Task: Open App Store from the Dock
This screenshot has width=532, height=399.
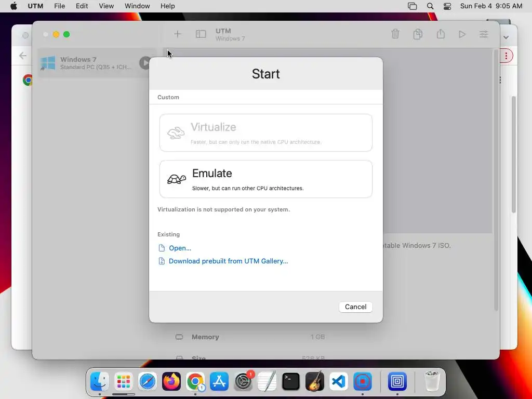Action: click(x=219, y=381)
